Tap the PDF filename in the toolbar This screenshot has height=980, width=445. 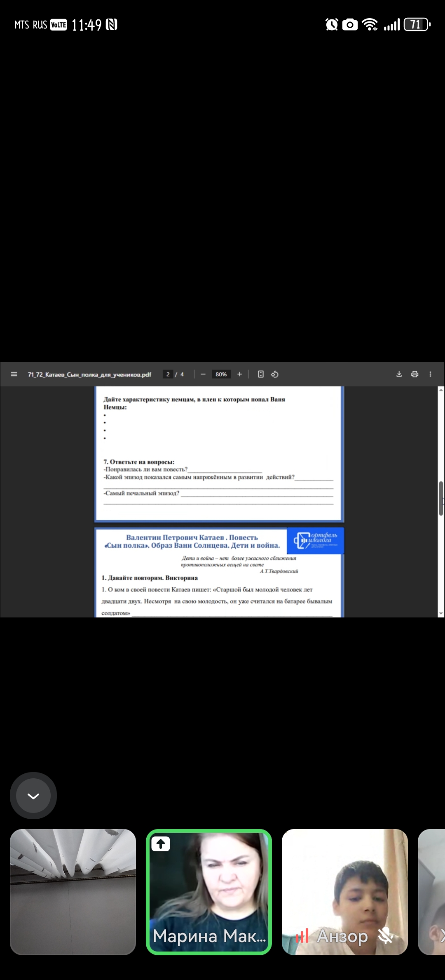click(x=89, y=375)
